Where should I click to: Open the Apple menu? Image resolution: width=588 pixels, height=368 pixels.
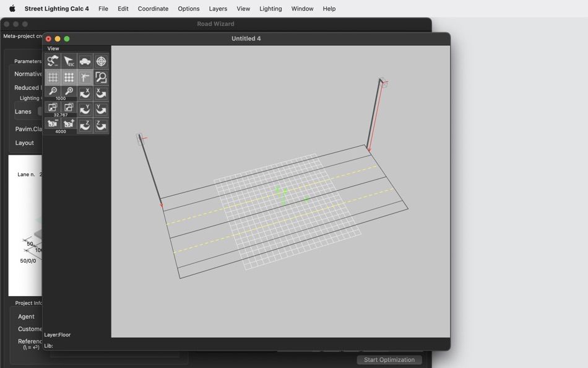pyautogui.click(x=12, y=8)
